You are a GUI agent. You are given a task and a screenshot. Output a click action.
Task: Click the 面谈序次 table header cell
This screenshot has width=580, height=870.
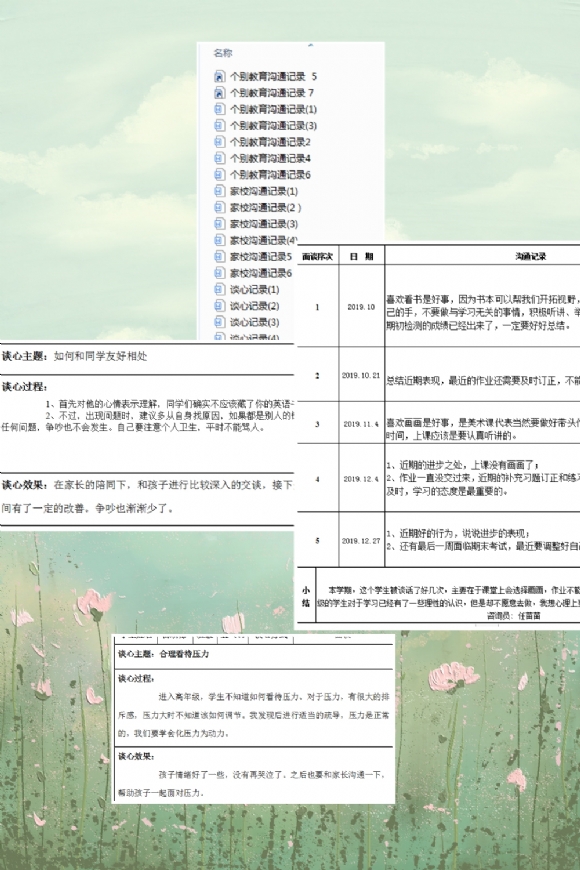tap(317, 256)
